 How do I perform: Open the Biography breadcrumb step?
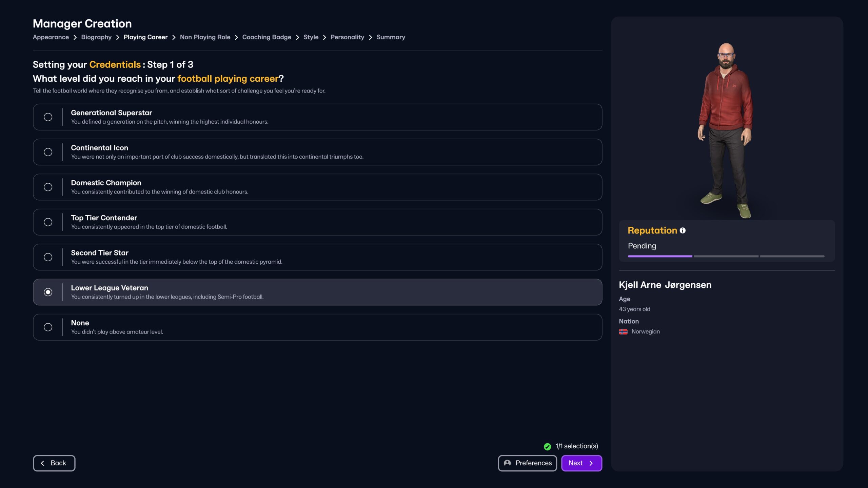[96, 37]
